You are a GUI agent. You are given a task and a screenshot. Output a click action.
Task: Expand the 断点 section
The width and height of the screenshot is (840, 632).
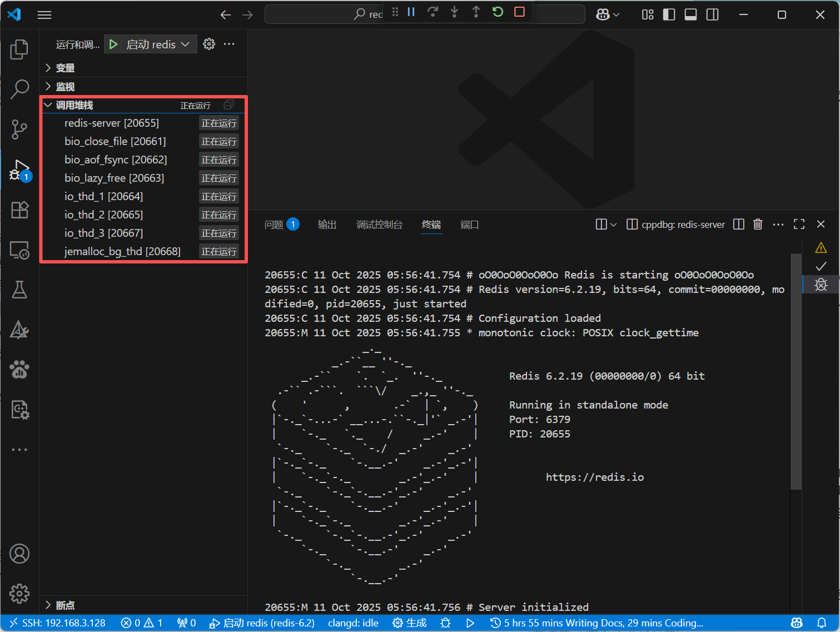click(143, 605)
